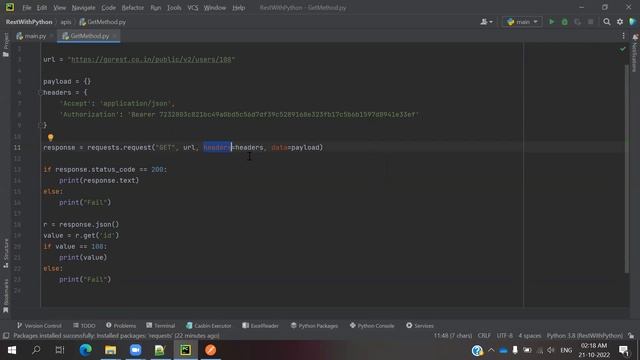This screenshot has height=360, width=640.
Task: Open the Python Packages tool window
Action: 314,326
